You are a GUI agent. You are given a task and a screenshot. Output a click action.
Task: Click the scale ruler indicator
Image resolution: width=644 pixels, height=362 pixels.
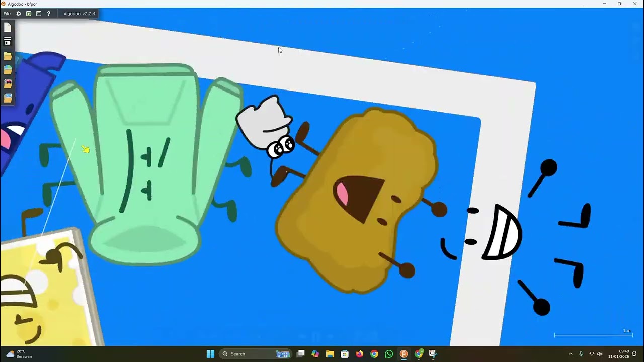coord(593,334)
